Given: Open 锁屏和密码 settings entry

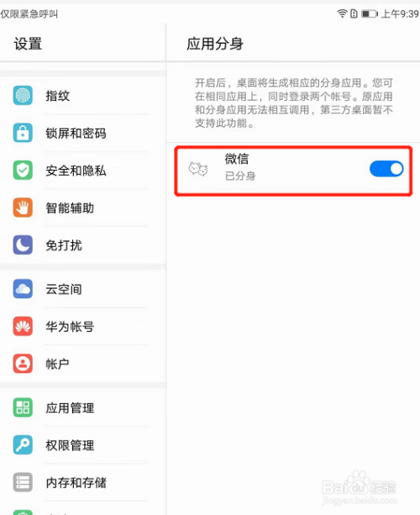Looking at the screenshot, I should click(x=83, y=133).
